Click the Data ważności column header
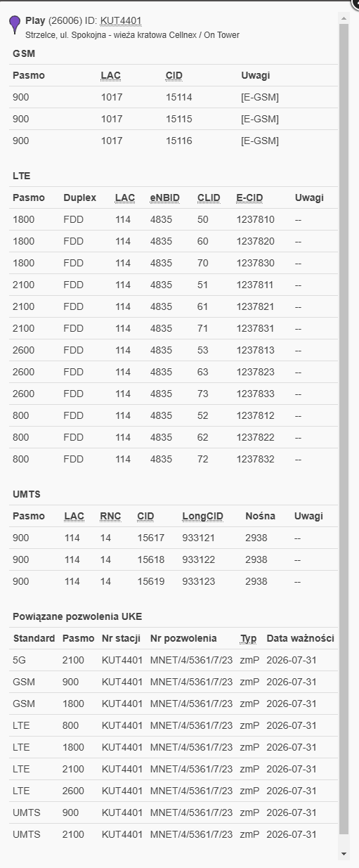Image resolution: width=359 pixels, height=868 pixels. [x=300, y=638]
